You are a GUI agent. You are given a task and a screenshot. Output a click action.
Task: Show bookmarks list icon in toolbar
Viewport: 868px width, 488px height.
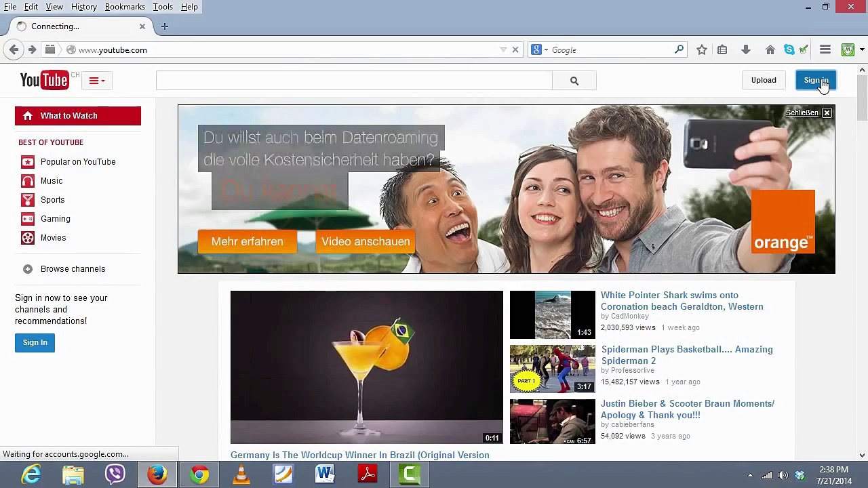point(722,49)
